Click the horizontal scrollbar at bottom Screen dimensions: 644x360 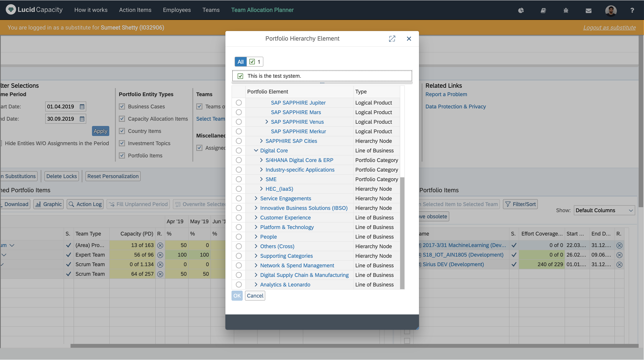[x=355, y=346]
